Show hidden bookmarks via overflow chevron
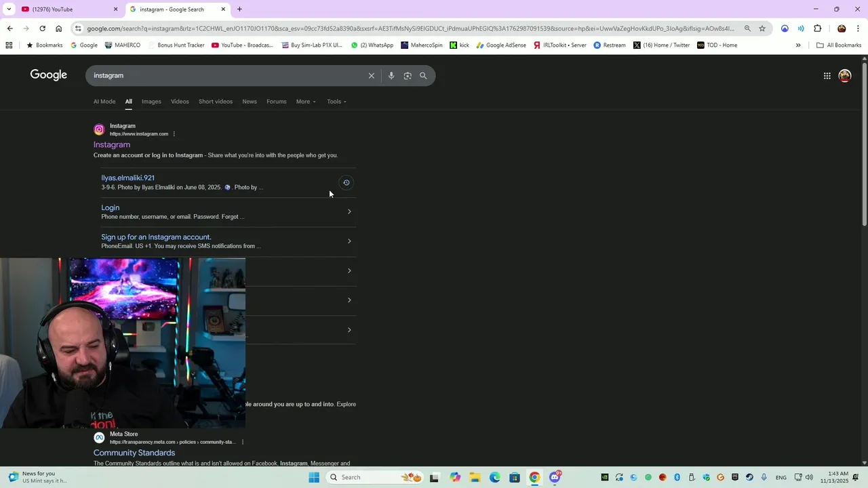 coord(798,45)
